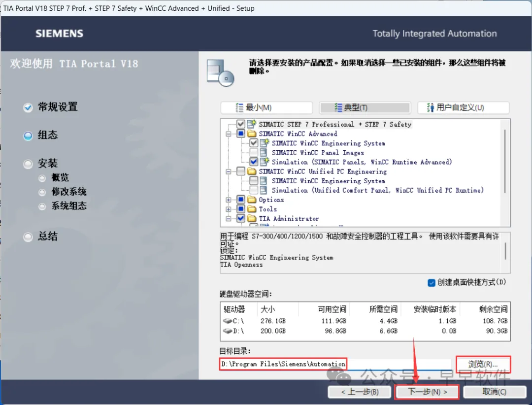The height and width of the screenshot is (405, 532).
Task: Cancel setup with 取消(C) button
Action: 495,392
